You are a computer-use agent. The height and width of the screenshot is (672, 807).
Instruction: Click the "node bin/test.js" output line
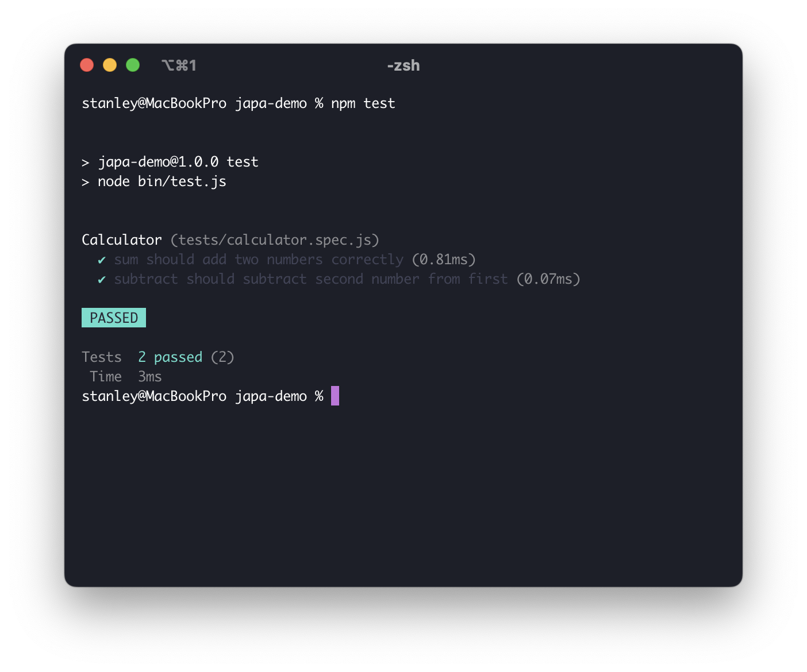(x=162, y=181)
